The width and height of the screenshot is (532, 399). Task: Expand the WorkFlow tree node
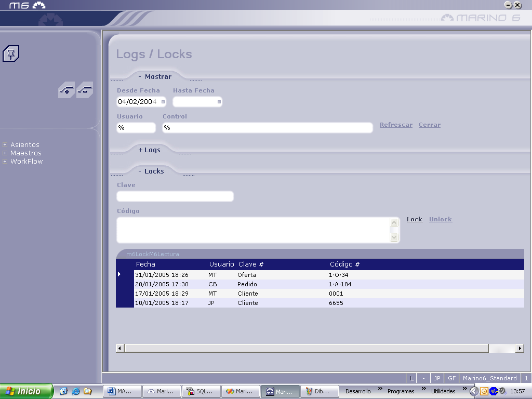tap(5, 162)
